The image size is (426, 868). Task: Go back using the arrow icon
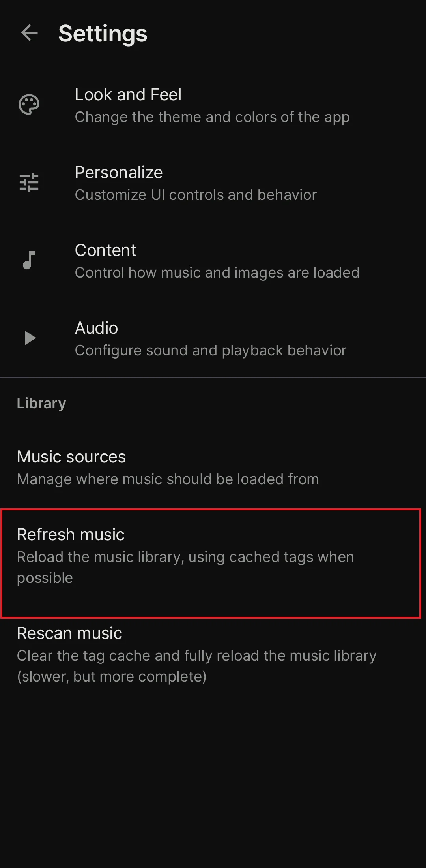tap(30, 33)
